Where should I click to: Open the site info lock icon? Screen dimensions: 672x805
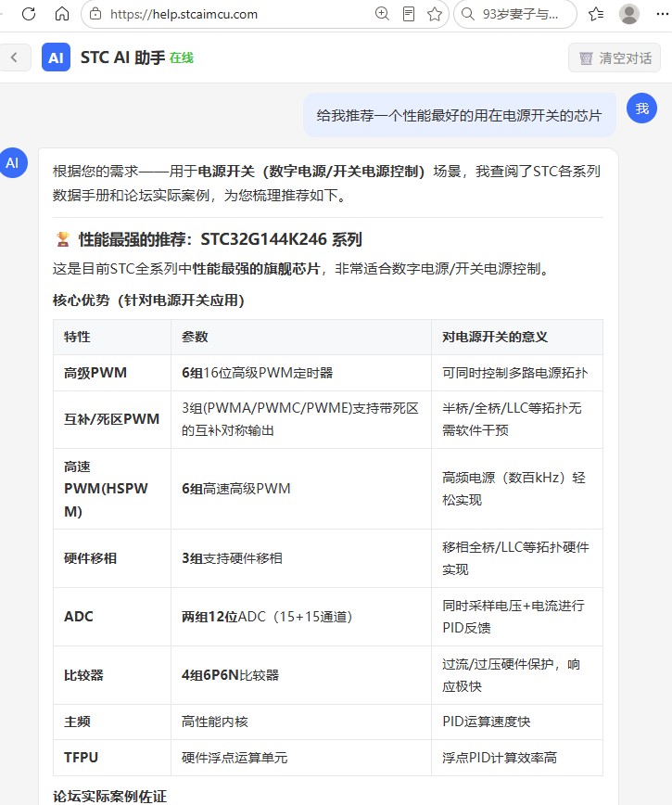95,14
